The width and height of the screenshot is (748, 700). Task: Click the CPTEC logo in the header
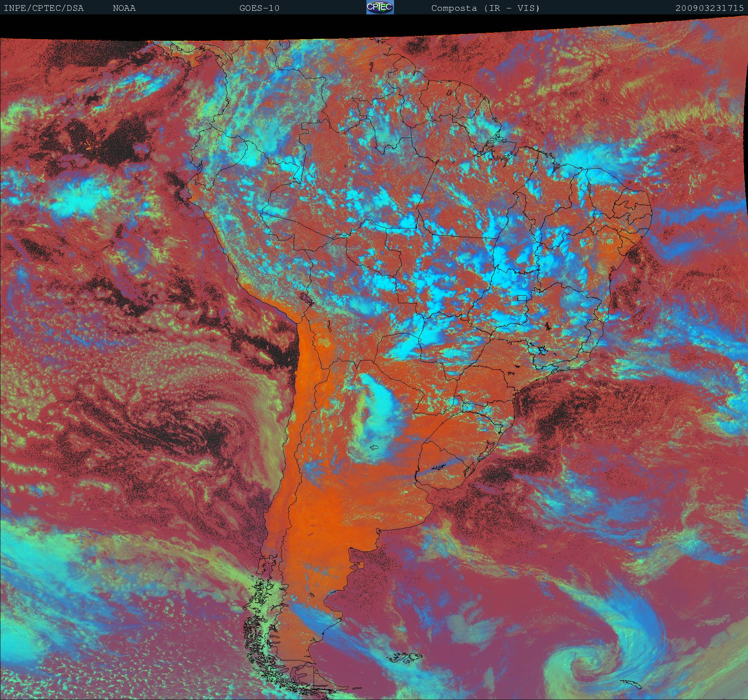coord(380,7)
